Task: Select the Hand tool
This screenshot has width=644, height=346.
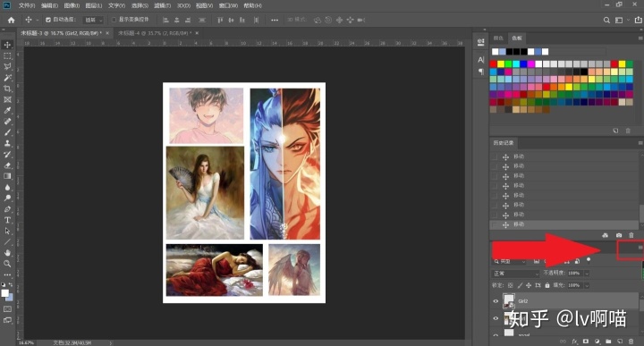Action: (7, 253)
